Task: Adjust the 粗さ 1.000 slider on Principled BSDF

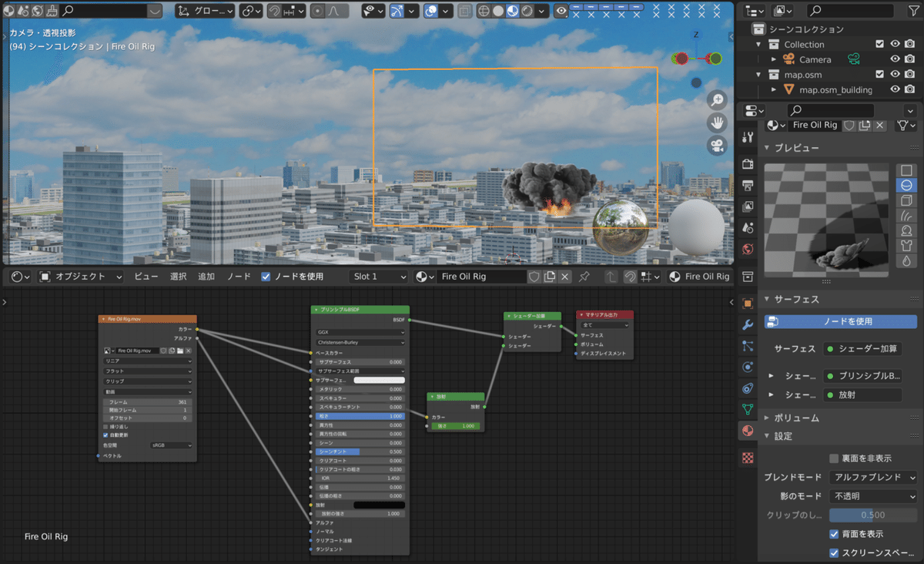Action: click(360, 416)
